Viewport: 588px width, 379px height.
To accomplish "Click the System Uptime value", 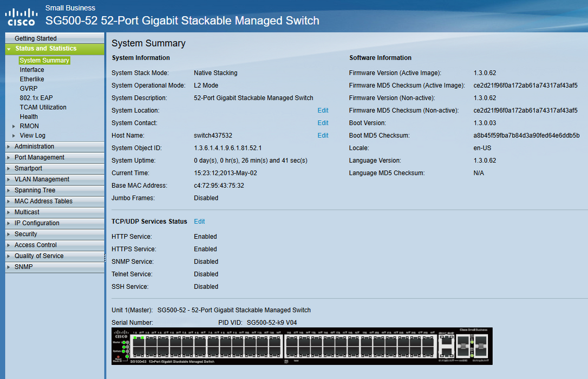I will click(x=251, y=160).
